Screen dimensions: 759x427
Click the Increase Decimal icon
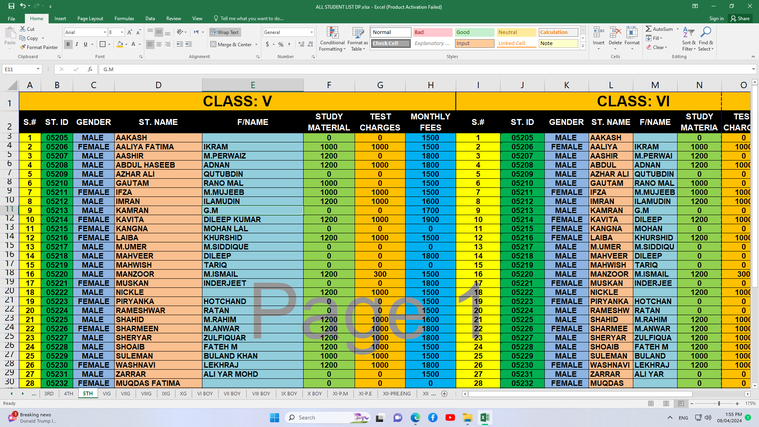(x=301, y=44)
